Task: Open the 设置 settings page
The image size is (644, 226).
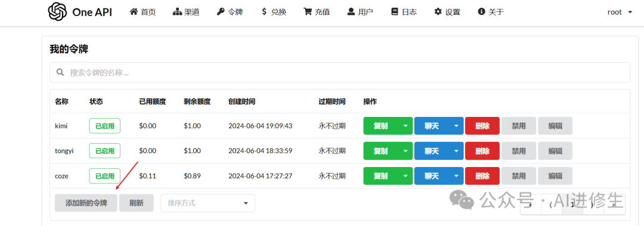Action: (447, 12)
